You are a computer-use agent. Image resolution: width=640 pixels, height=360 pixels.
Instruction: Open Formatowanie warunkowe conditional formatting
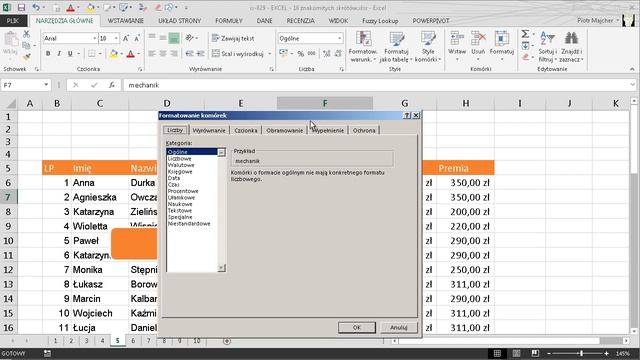tap(363, 47)
